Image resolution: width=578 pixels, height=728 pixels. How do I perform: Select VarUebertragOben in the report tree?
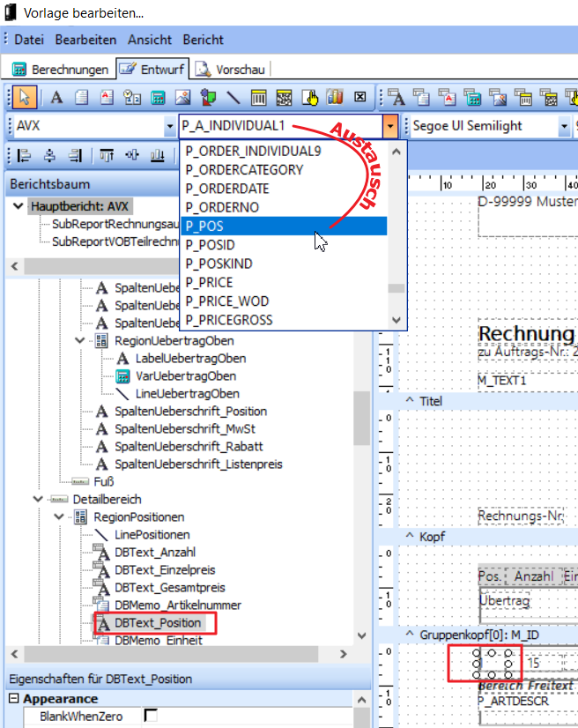coord(186,376)
